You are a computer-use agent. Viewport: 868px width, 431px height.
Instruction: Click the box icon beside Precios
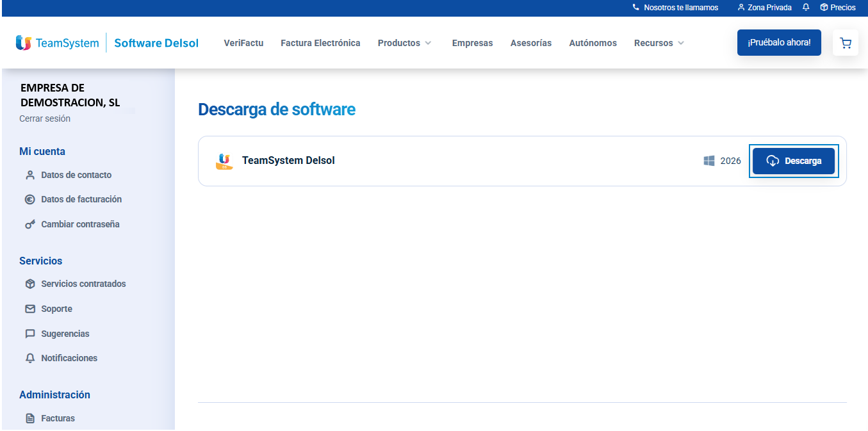point(824,8)
